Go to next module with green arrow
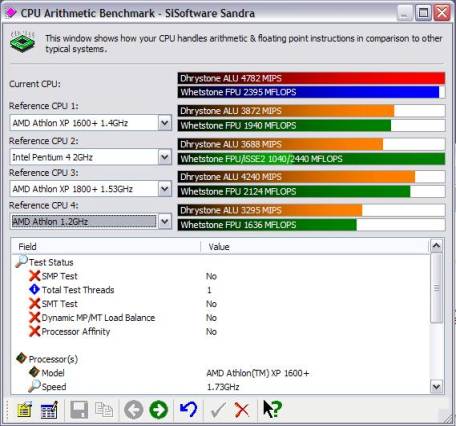The height and width of the screenshot is (426, 456). (x=159, y=410)
